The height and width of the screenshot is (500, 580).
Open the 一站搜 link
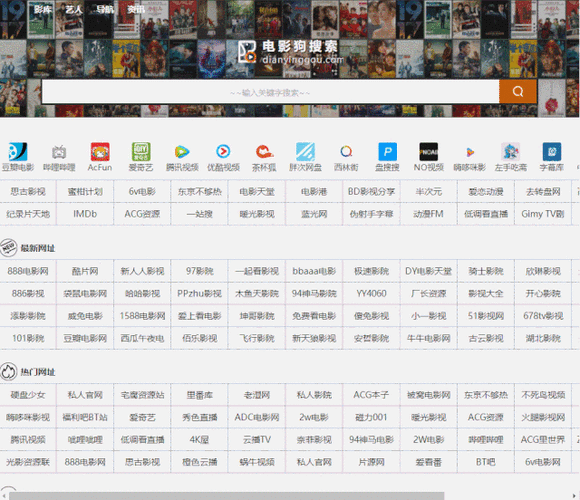tap(200, 214)
